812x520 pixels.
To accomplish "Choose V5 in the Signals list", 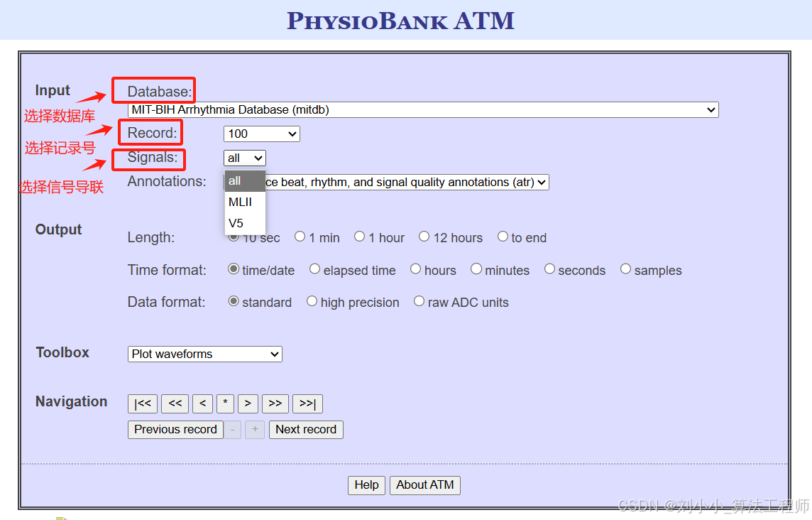I will click(x=245, y=224).
